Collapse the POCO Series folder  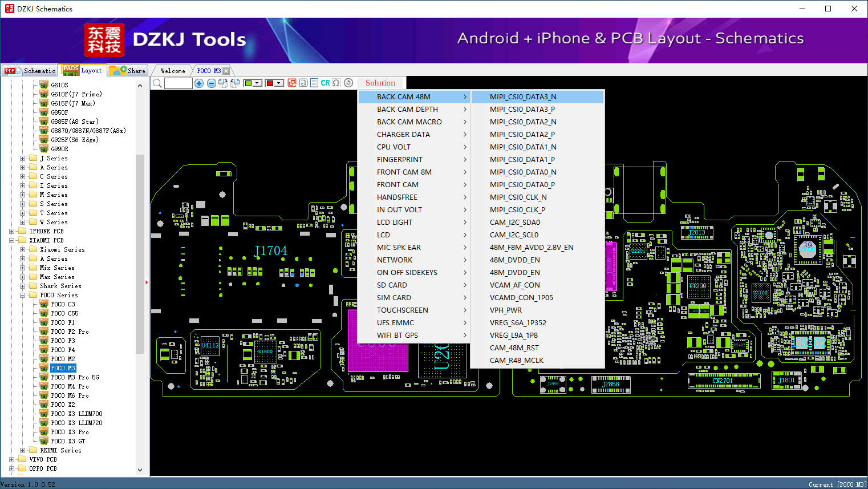coord(22,296)
